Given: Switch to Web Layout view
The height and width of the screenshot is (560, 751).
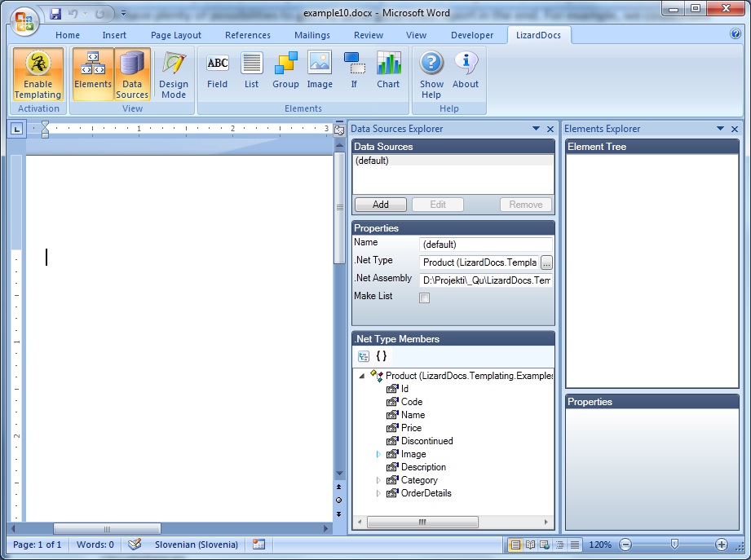Looking at the screenshot, I should [x=545, y=545].
